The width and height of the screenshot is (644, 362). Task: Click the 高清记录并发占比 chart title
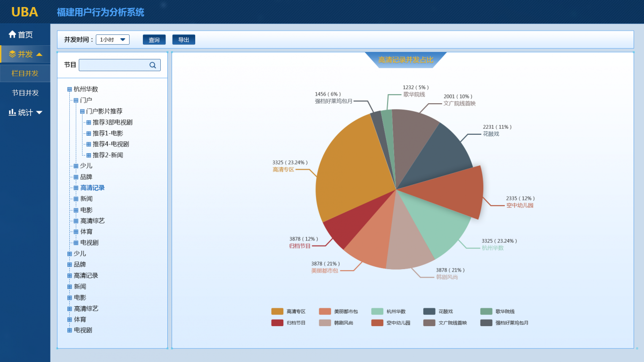click(406, 60)
